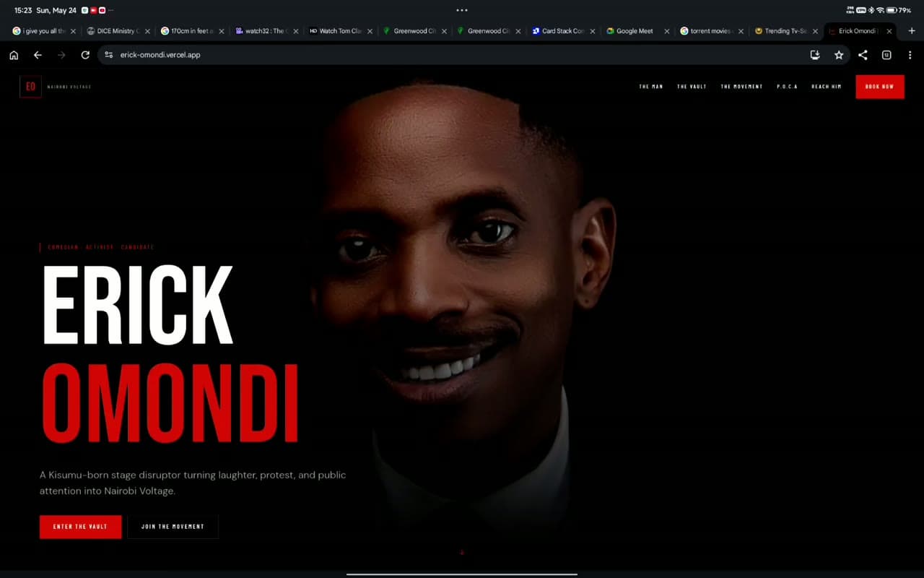Bookmark this page with the star icon
The width and height of the screenshot is (924, 578).
(x=839, y=55)
